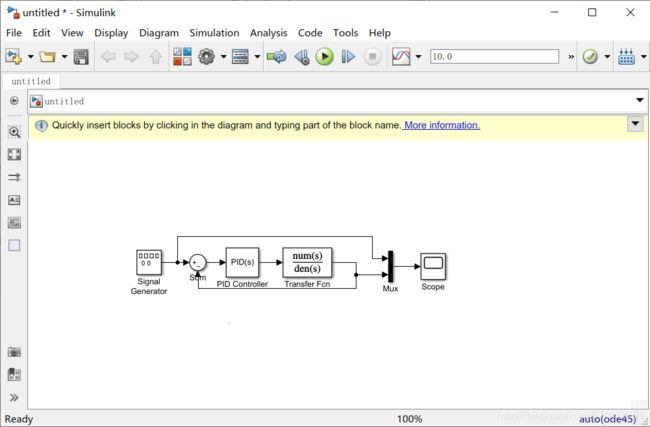The height and width of the screenshot is (427, 650).
Task: Click the New Model toolbar icon
Action: [x=13, y=56]
